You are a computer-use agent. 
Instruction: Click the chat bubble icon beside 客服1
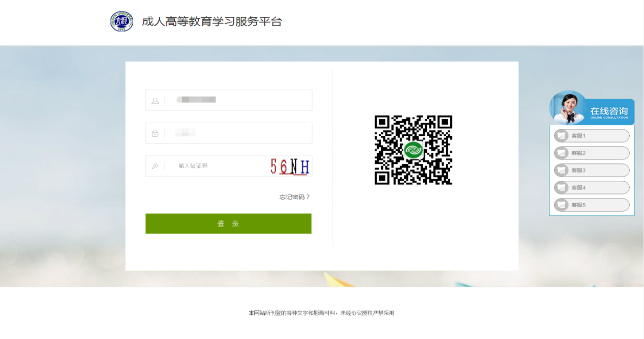[x=562, y=136]
